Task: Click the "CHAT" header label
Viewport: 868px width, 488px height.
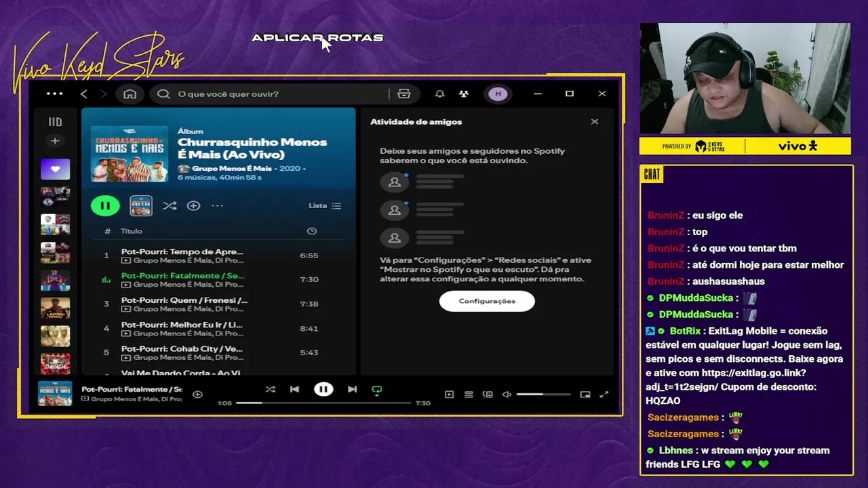Action: pos(652,174)
